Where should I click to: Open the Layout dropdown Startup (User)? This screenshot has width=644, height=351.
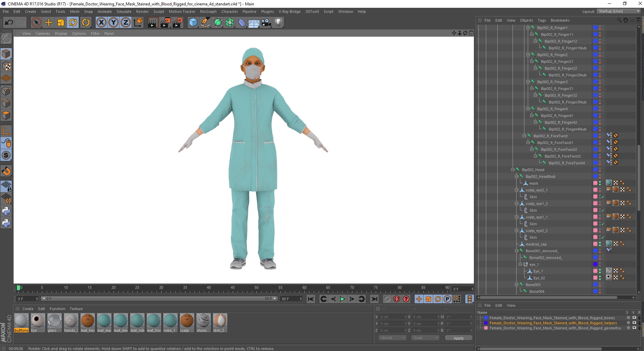click(618, 11)
